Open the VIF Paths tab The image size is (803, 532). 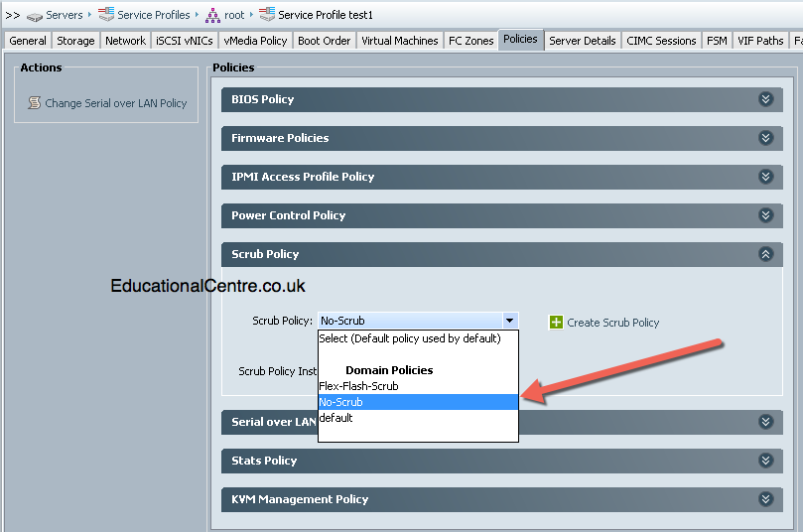[760, 41]
